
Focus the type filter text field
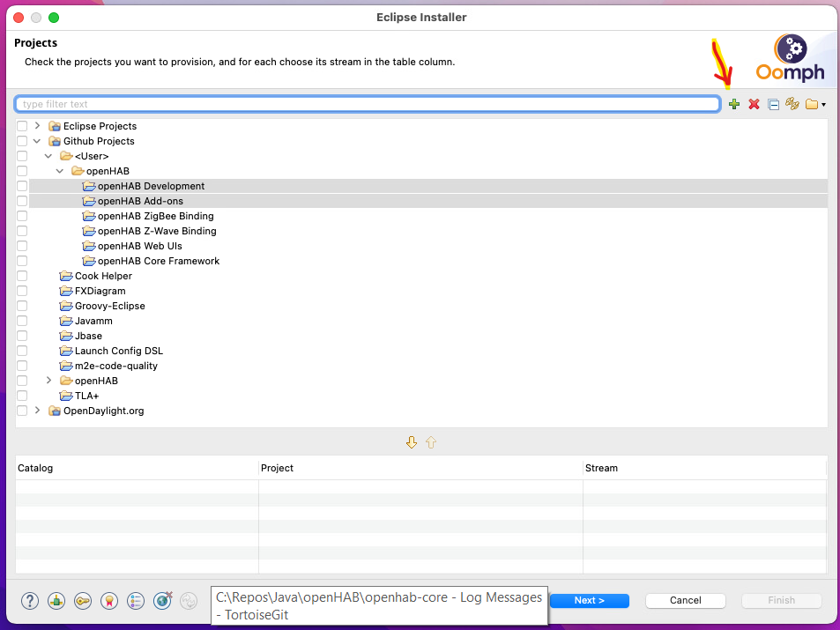coord(368,104)
